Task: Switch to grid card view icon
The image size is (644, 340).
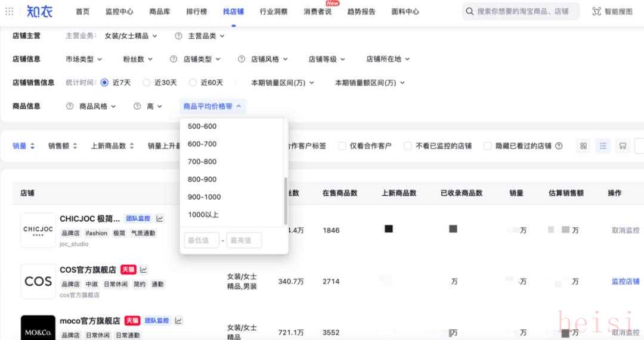Action: pos(583,146)
